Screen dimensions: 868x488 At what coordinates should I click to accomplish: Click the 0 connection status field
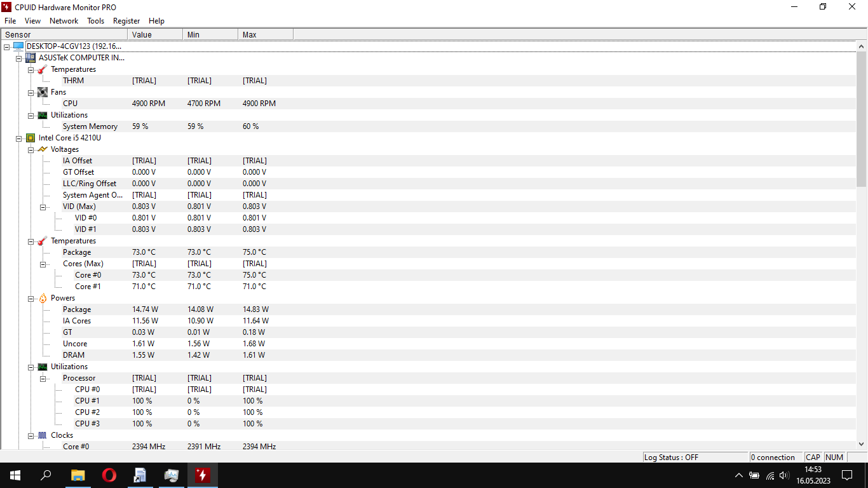(x=776, y=457)
